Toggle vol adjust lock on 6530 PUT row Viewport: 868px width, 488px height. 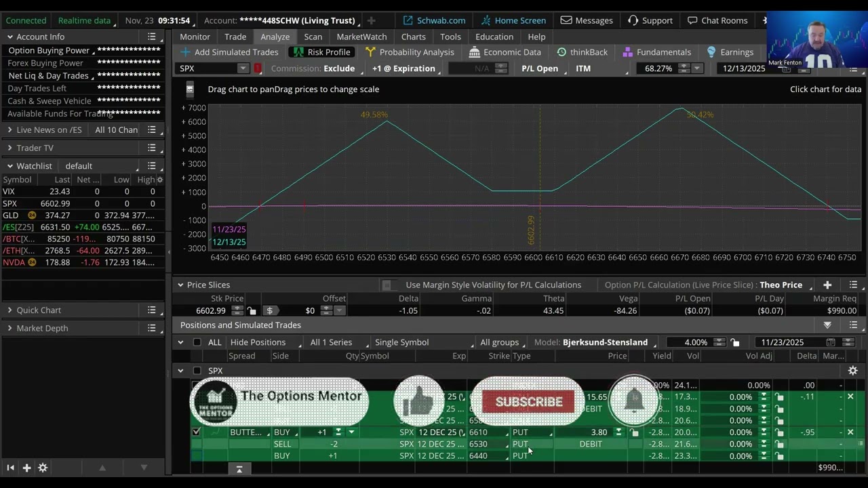pyautogui.click(x=779, y=444)
